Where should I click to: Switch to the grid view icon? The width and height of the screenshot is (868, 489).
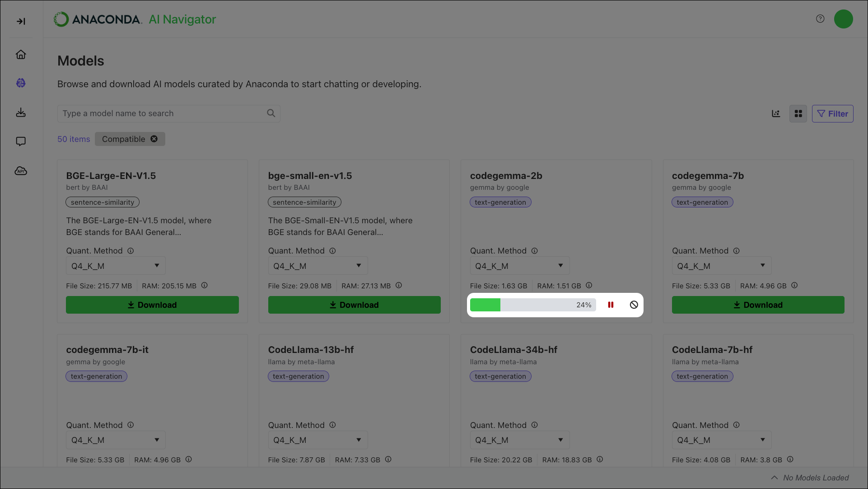pyautogui.click(x=798, y=114)
